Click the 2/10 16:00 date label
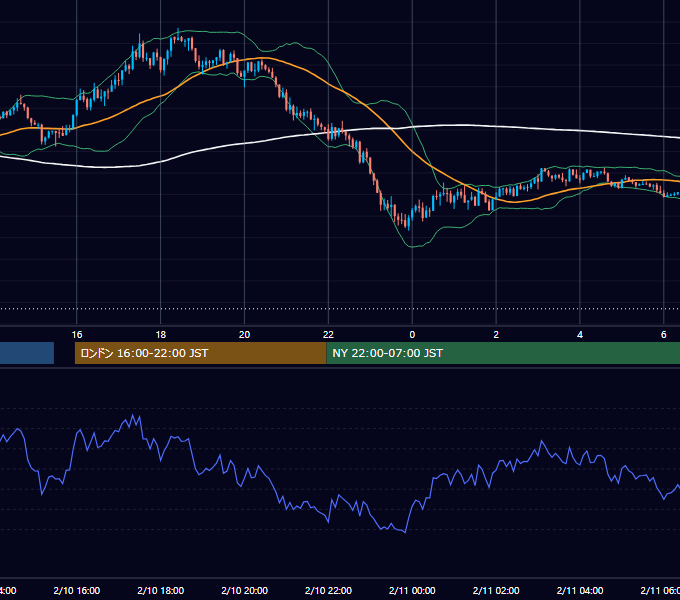The image size is (680, 600). [x=77, y=590]
